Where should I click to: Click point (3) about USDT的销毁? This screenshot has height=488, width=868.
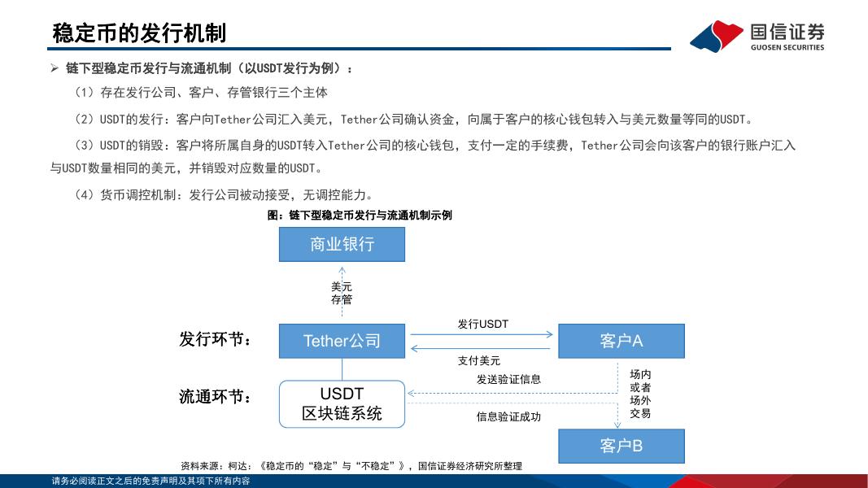422,157
